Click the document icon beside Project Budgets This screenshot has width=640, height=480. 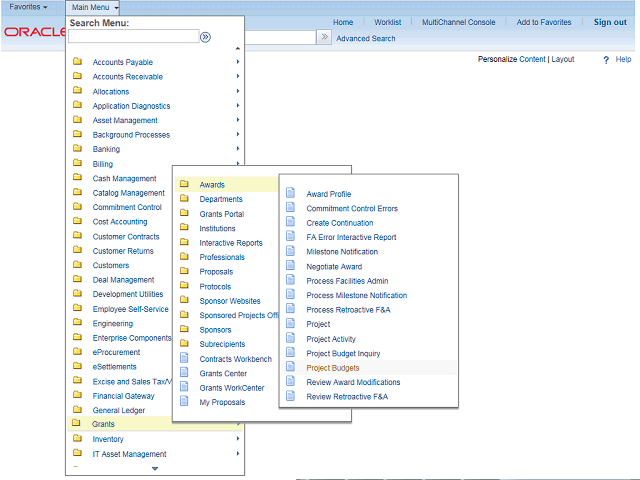coord(291,367)
